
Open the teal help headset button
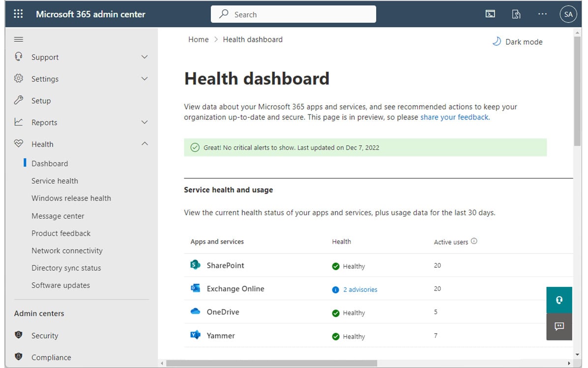click(559, 300)
